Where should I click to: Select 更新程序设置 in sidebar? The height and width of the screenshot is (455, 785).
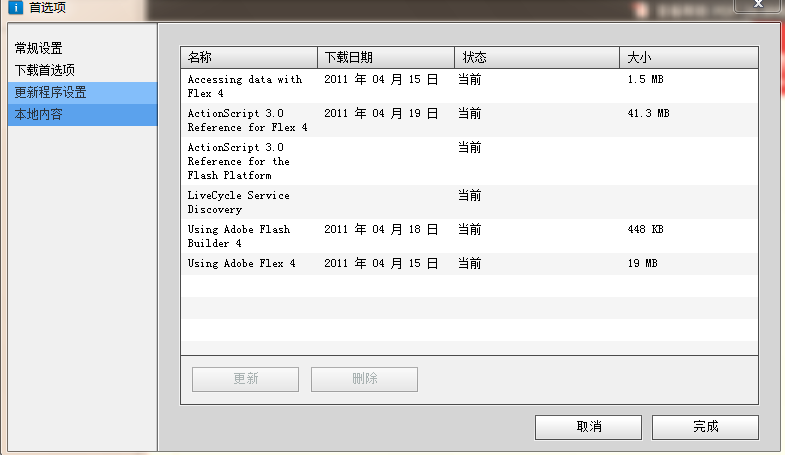coord(83,93)
